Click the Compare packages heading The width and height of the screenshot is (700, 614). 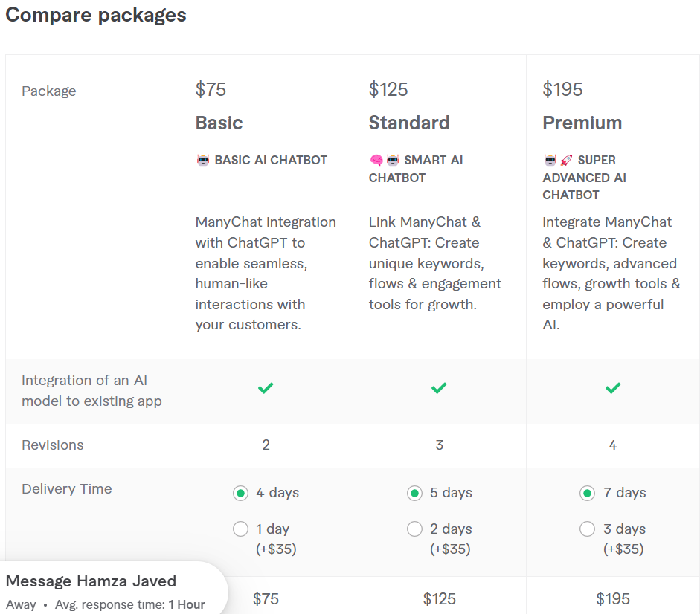96,16
